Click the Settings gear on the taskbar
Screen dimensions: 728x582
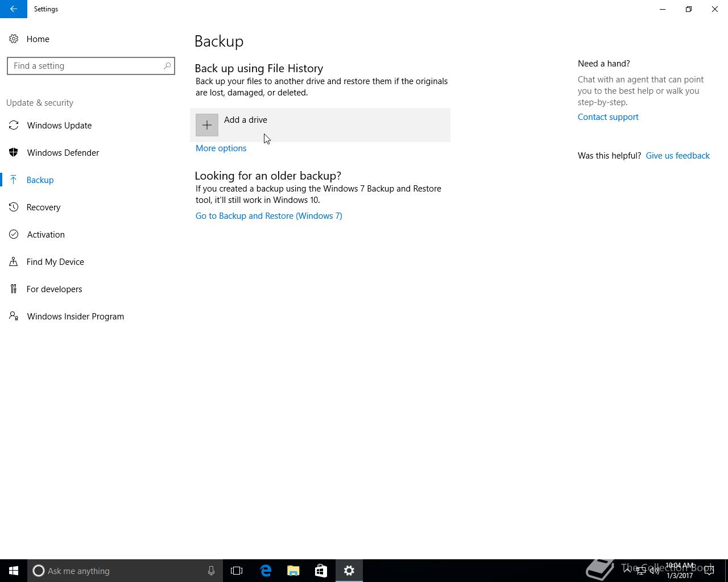point(349,571)
